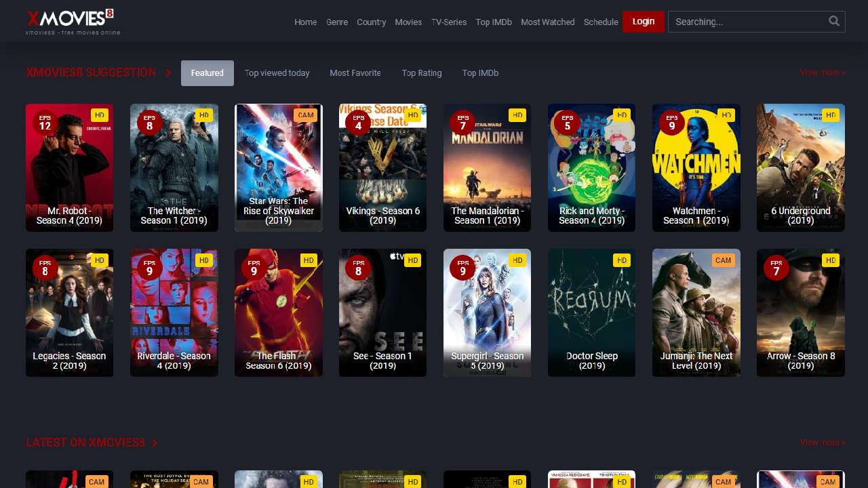Image resolution: width=868 pixels, height=488 pixels.
Task: Click the HD badge on Doctor Sleep
Action: [621, 260]
